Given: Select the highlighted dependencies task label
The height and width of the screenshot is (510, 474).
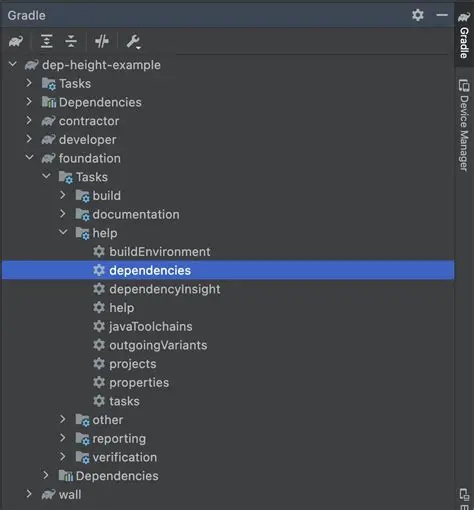Looking at the screenshot, I should point(150,271).
